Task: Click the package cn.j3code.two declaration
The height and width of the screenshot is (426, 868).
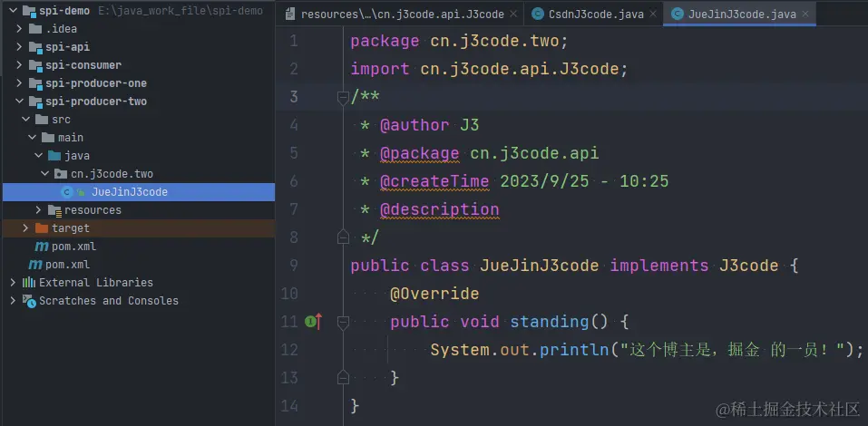Action: coord(459,42)
